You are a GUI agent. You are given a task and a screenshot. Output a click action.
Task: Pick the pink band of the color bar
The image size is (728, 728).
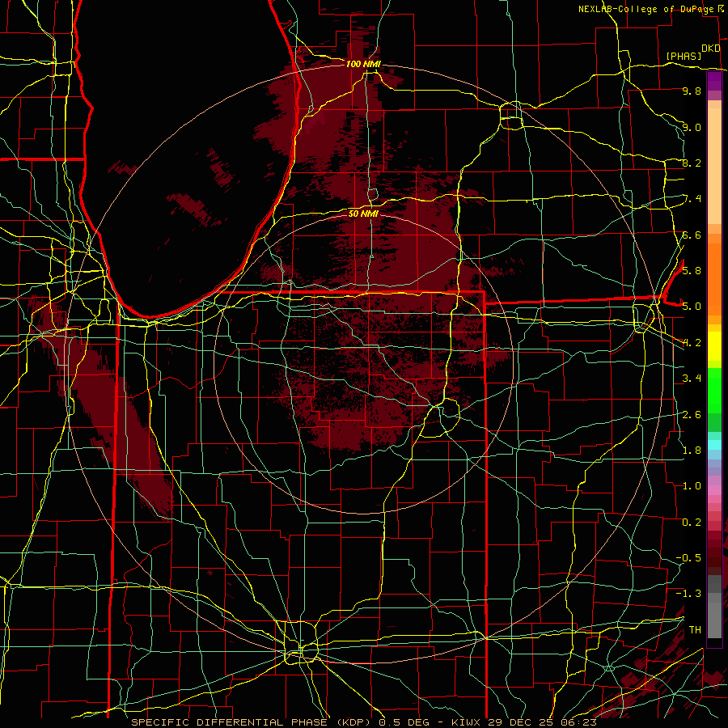[714, 490]
